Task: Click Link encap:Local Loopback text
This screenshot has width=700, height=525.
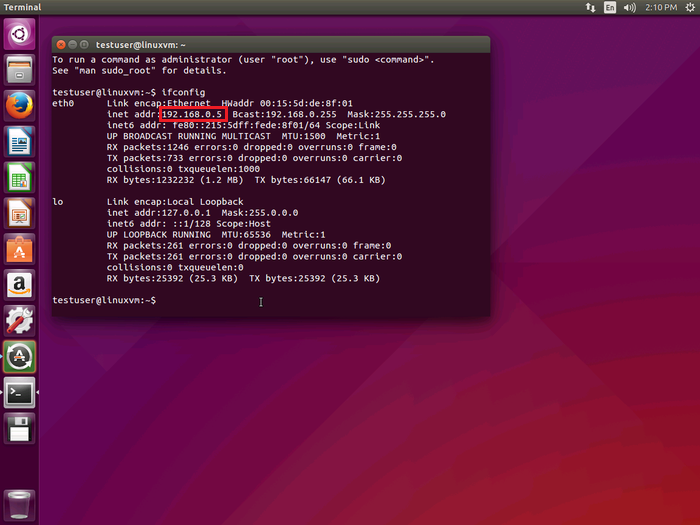Action: click(175, 202)
